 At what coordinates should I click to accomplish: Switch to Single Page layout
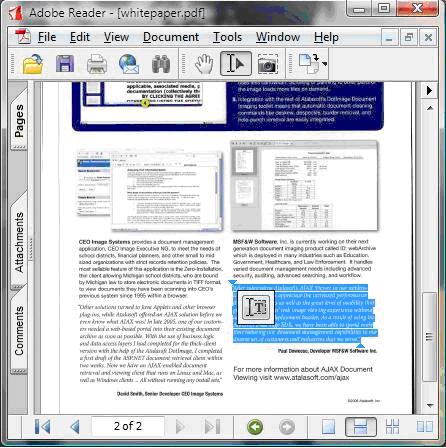pyautogui.click(x=329, y=427)
